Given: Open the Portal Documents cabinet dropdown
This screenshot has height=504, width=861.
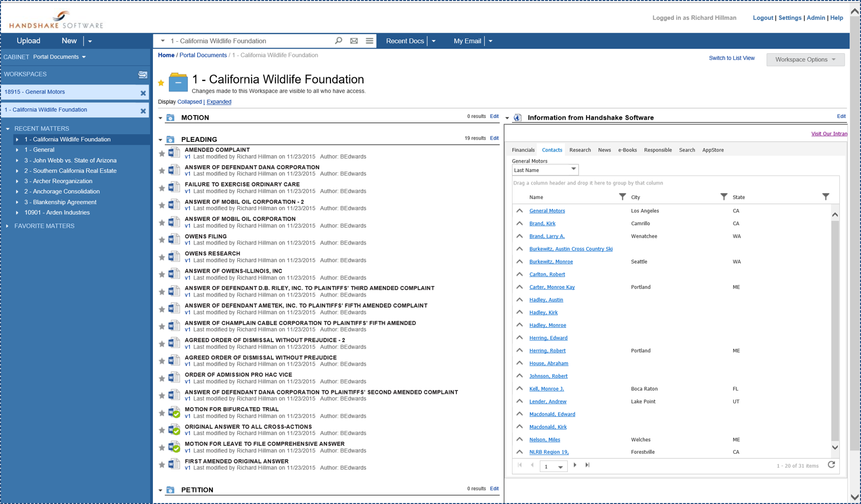Looking at the screenshot, I should [x=59, y=57].
